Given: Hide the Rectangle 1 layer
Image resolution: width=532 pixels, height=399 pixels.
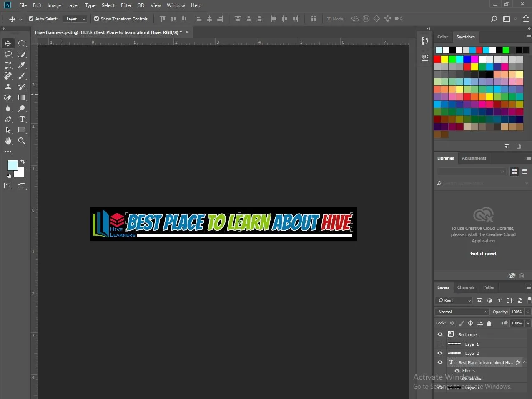Looking at the screenshot, I should click(440, 334).
